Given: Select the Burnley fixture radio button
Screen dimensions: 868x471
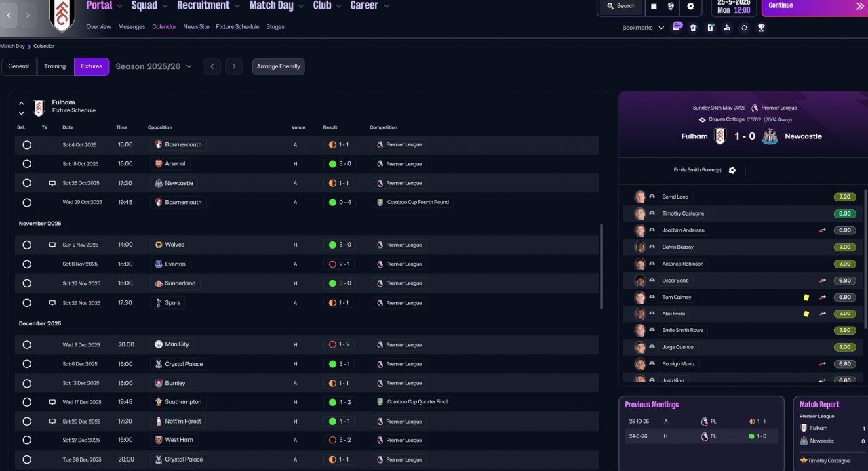Looking at the screenshot, I should pos(26,383).
